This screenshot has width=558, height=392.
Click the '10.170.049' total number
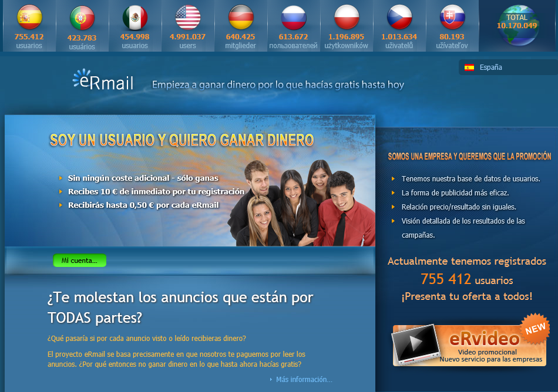517,26
